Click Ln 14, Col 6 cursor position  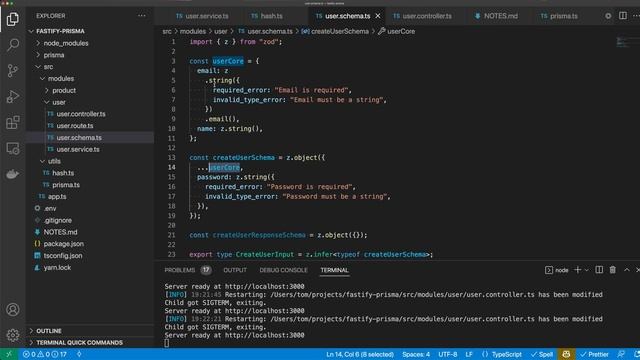360,354
